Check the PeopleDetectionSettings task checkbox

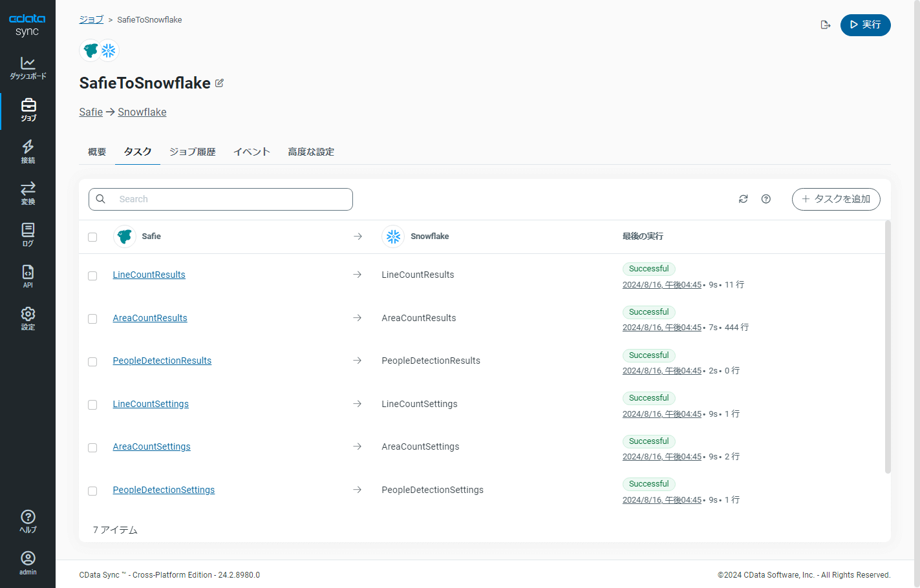click(92, 491)
